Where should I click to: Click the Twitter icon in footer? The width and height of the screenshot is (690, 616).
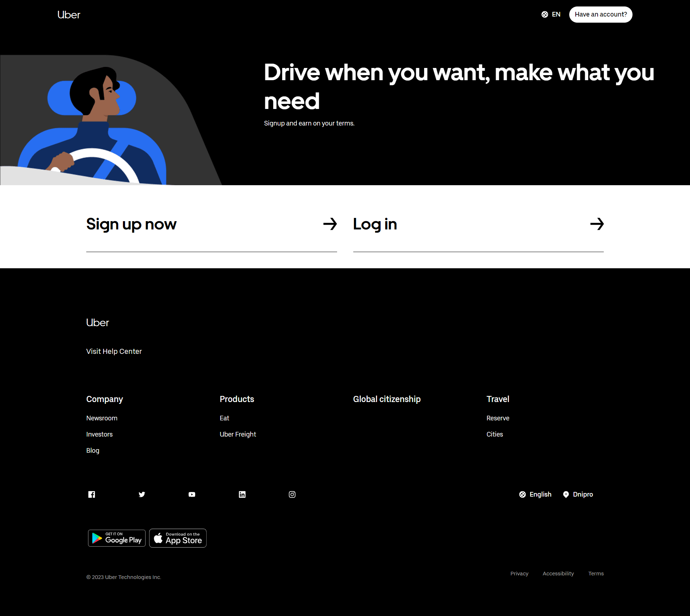coord(142,494)
